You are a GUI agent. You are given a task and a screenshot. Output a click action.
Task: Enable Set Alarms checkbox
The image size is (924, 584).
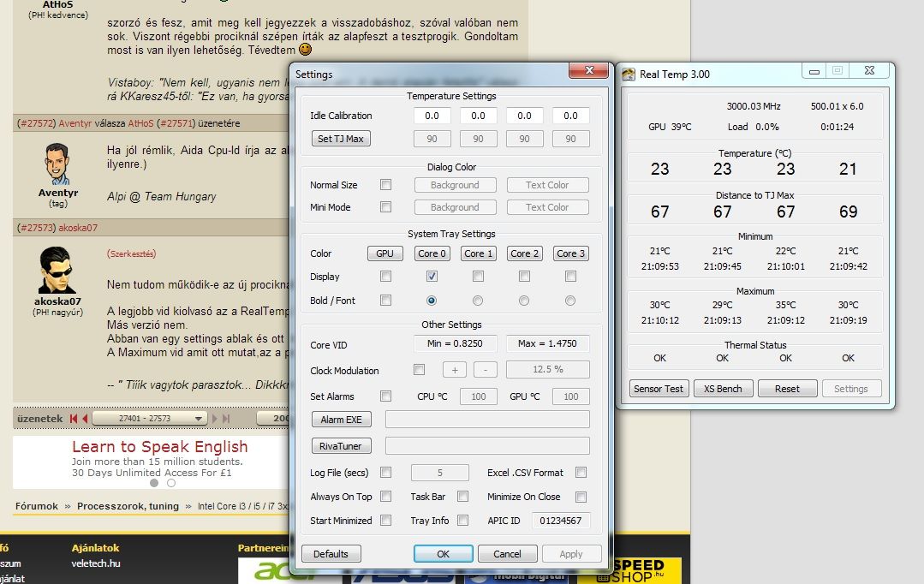(x=385, y=396)
